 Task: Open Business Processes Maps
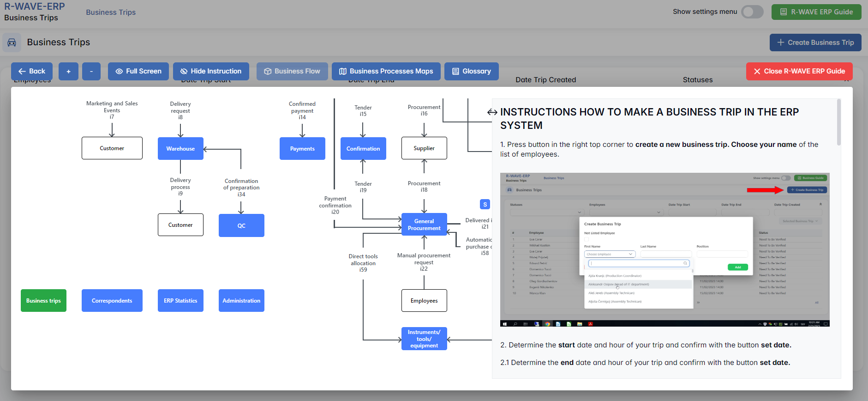[386, 71]
